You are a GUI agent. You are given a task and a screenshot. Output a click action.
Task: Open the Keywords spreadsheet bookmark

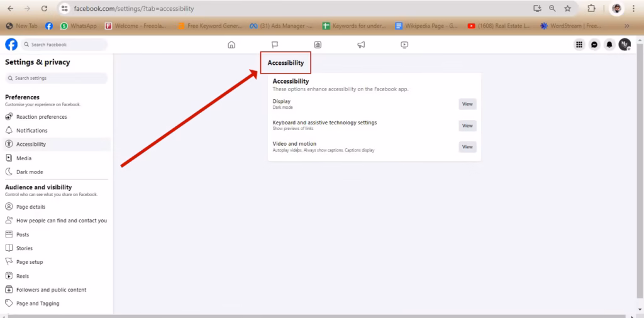(354, 26)
